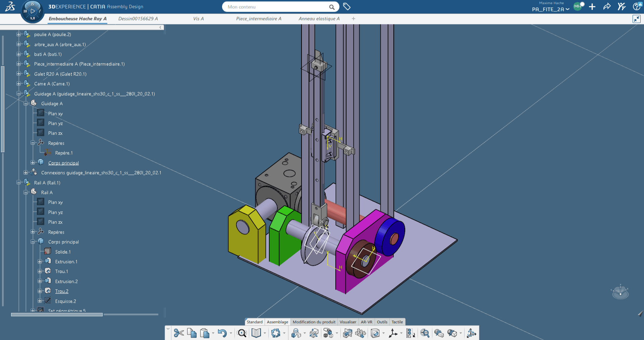
Task: Click the Update circular arrows icon
Action: pyautogui.click(x=276, y=333)
